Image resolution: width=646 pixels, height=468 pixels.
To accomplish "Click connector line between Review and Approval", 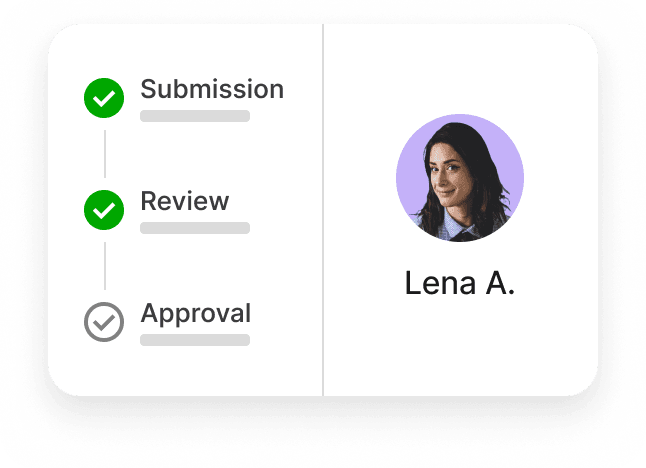I will [x=105, y=266].
